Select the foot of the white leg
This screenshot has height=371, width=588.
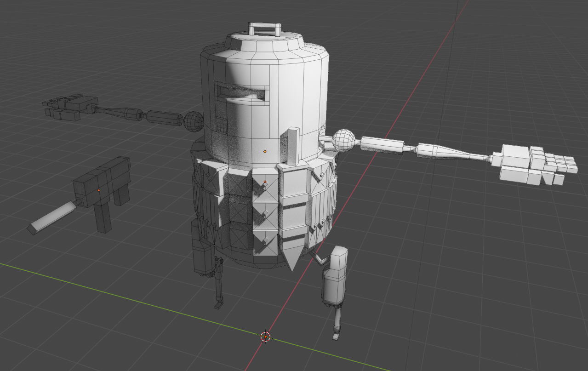[336, 337]
